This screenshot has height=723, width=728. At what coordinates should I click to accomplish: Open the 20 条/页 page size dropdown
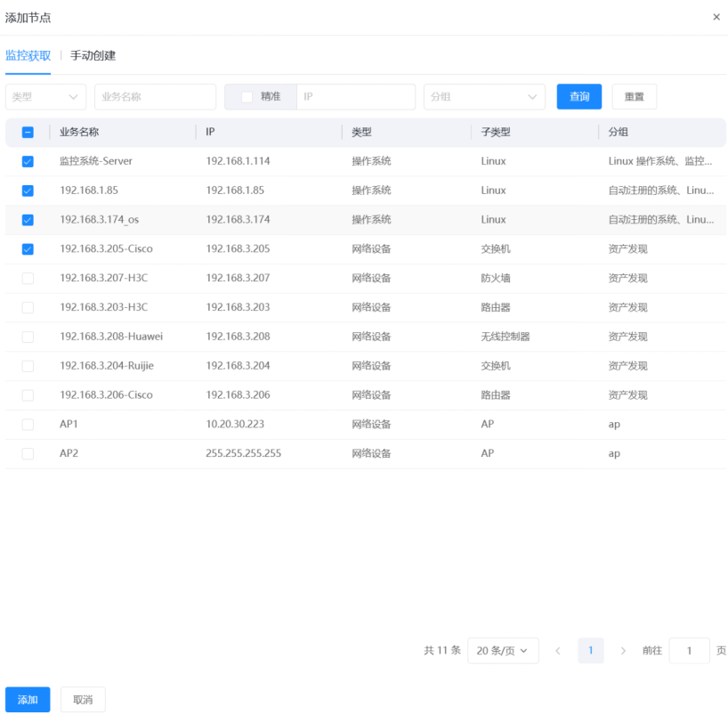[503, 651]
